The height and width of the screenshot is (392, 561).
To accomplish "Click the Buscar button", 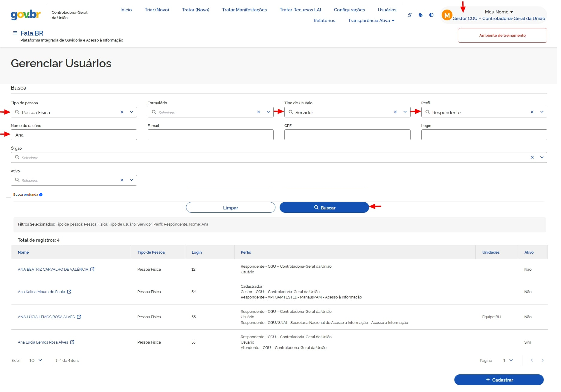I will pyautogui.click(x=324, y=208).
